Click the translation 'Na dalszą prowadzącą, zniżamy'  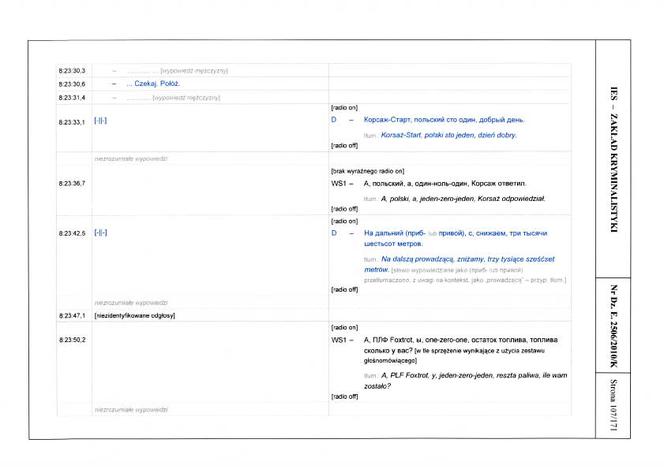tap(432, 259)
